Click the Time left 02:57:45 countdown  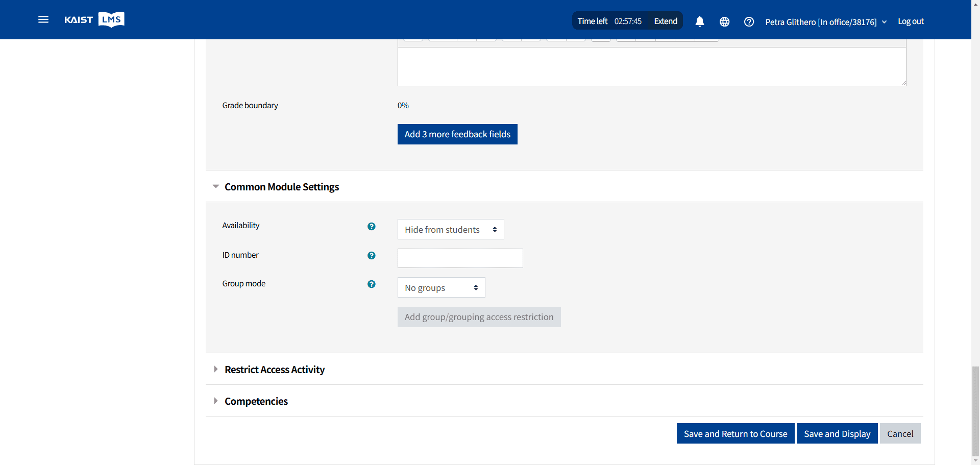coord(609,21)
